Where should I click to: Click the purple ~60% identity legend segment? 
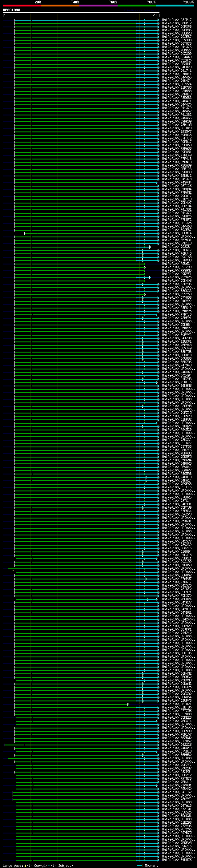98,6
